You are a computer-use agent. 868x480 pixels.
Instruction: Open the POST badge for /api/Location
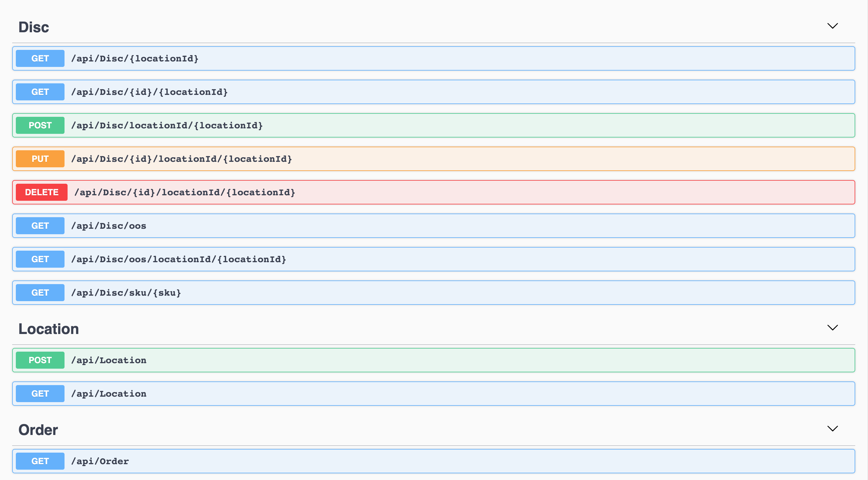click(x=40, y=360)
